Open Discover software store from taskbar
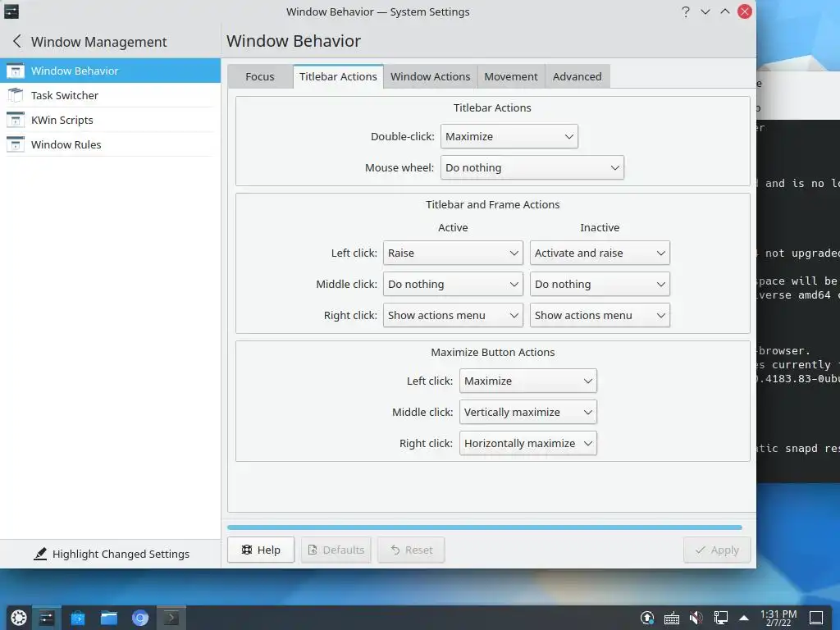The width and height of the screenshot is (840, 630). point(78,619)
